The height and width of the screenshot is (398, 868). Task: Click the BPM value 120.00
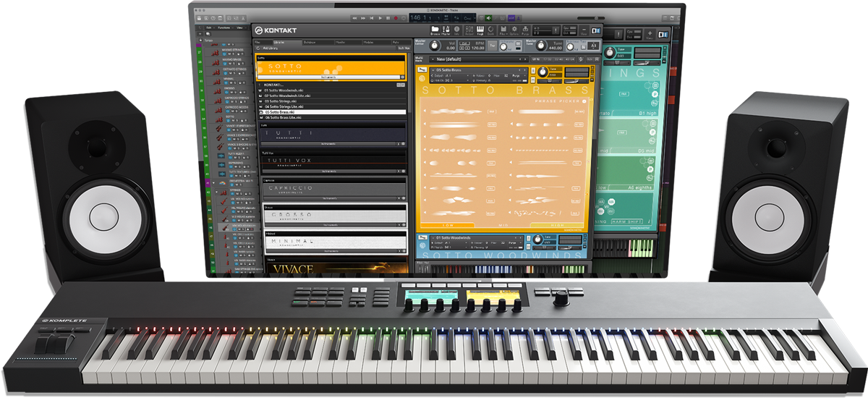478,48
